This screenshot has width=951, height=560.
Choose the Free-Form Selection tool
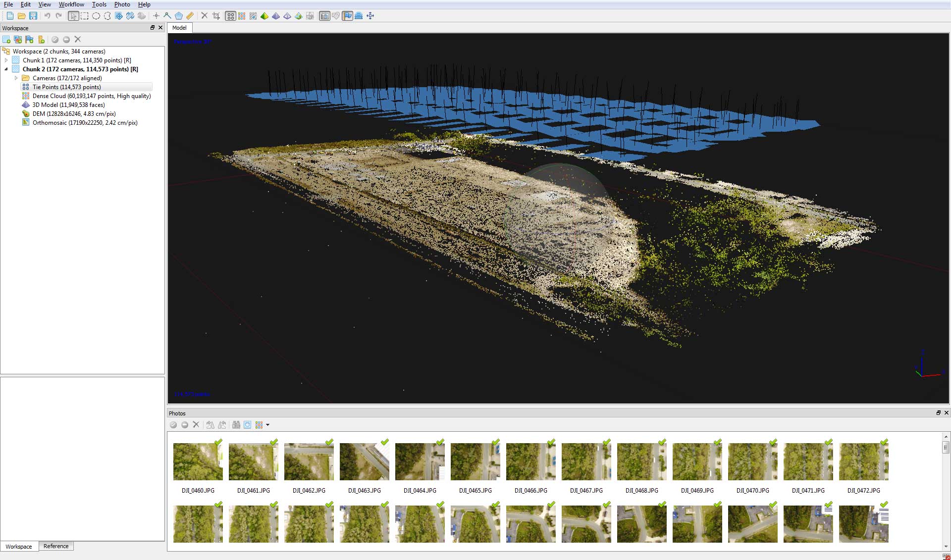pos(107,16)
